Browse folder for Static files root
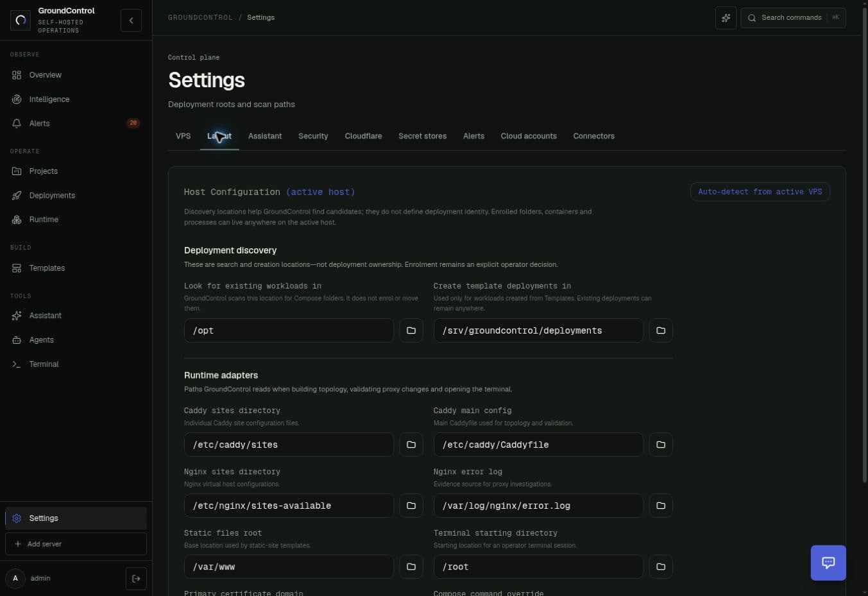Image resolution: width=868 pixels, height=596 pixels. pyautogui.click(x=411, y=566)
